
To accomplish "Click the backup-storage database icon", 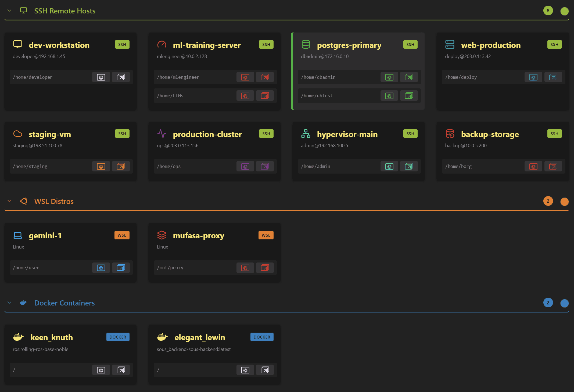I will coord(450,134).
